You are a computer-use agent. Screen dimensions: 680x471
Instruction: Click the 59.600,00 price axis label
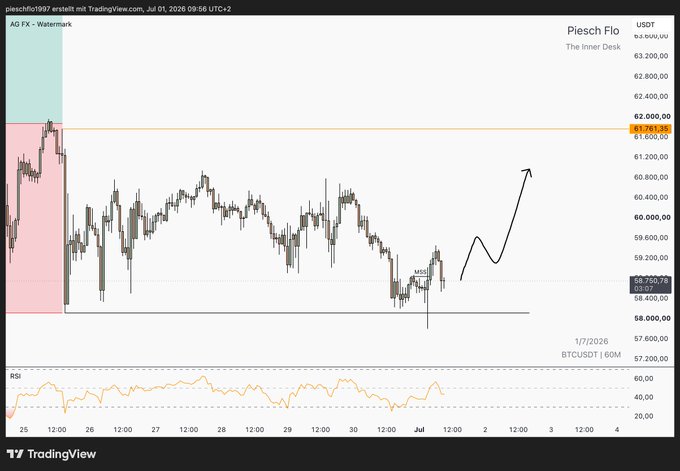[x=651, y=238]
